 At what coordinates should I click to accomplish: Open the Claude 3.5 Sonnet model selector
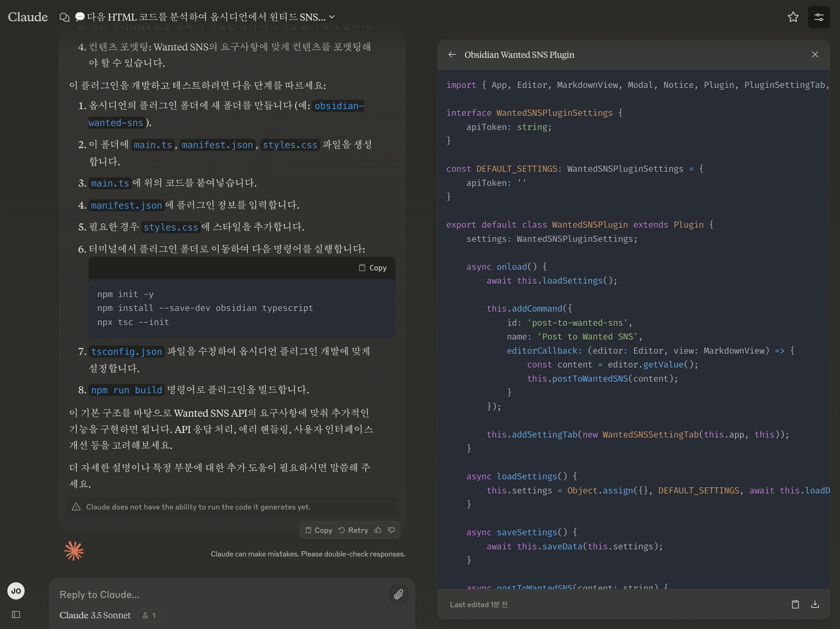[95, 615]
